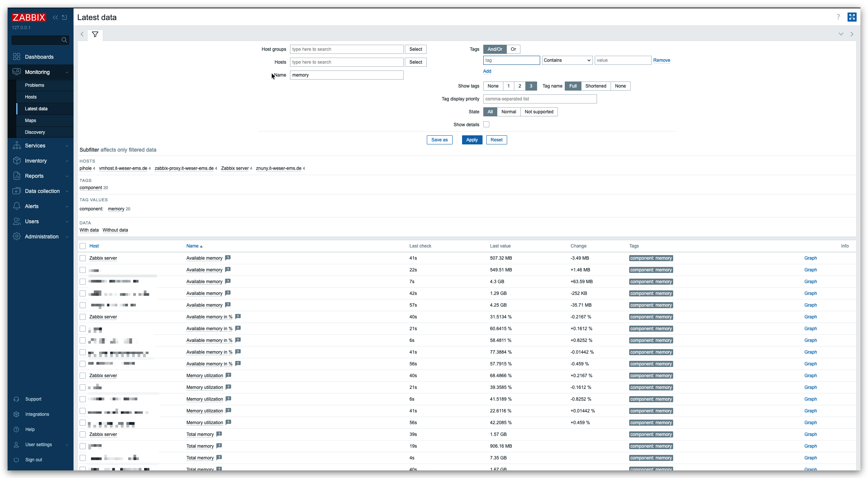
Task: Open Dashboards from the sidebar icon
Action: click(17, 57)
